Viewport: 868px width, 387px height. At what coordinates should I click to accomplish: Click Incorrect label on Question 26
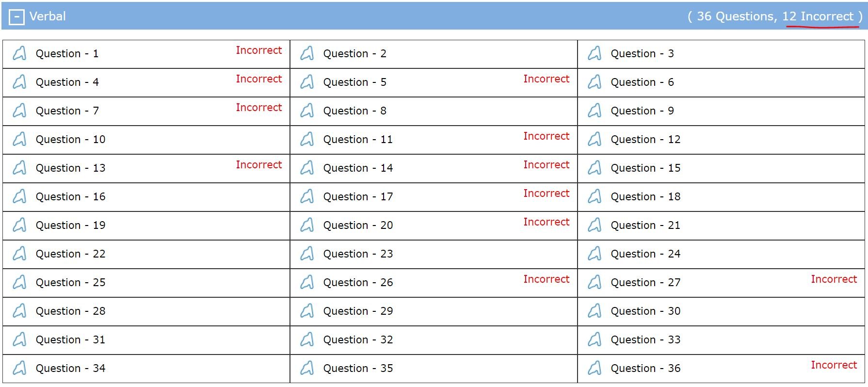547,279
